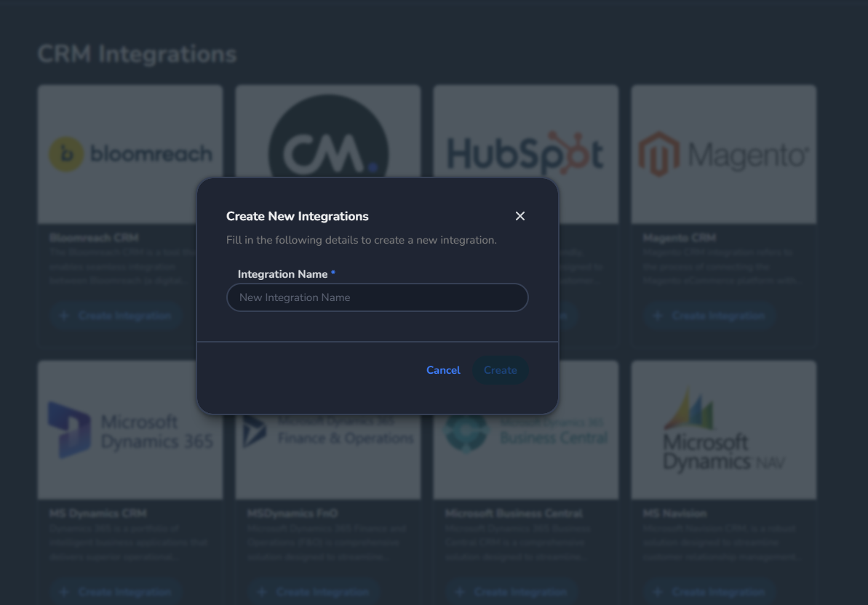Screen dimensions: 868x605
Task: Click the Create button in dialog
Action: click(501, 371)
